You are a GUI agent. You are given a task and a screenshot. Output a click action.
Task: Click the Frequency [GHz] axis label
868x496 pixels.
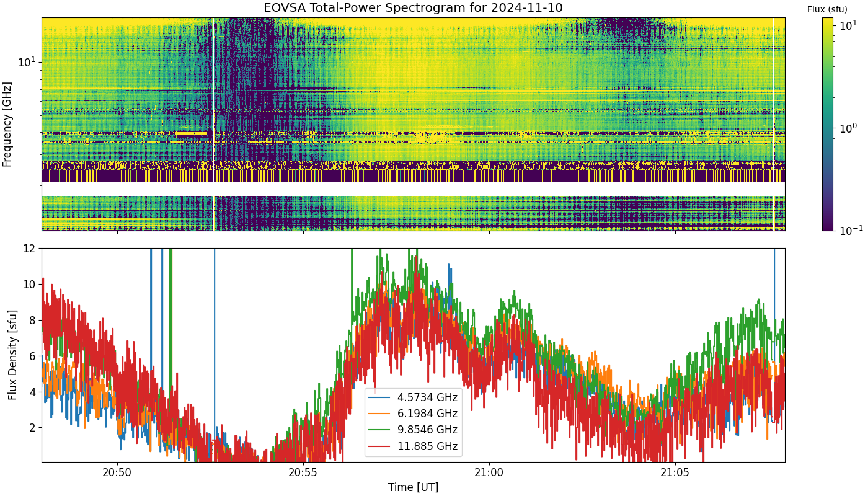[x=7, y=124]
